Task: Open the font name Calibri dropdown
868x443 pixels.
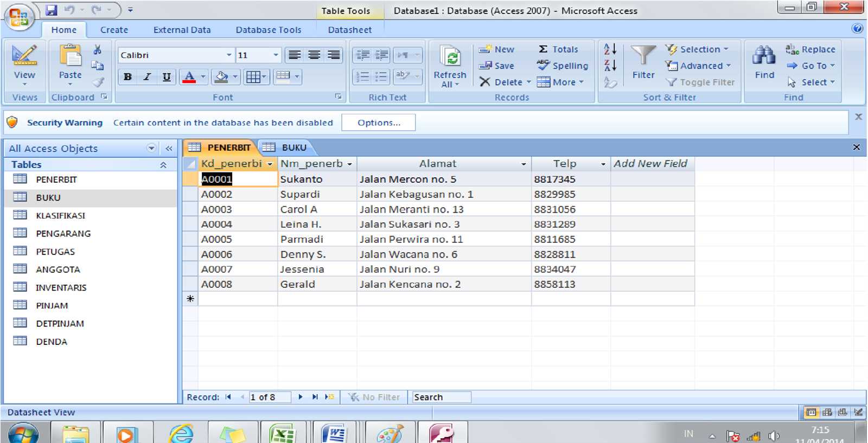Action: coord(229,55)
